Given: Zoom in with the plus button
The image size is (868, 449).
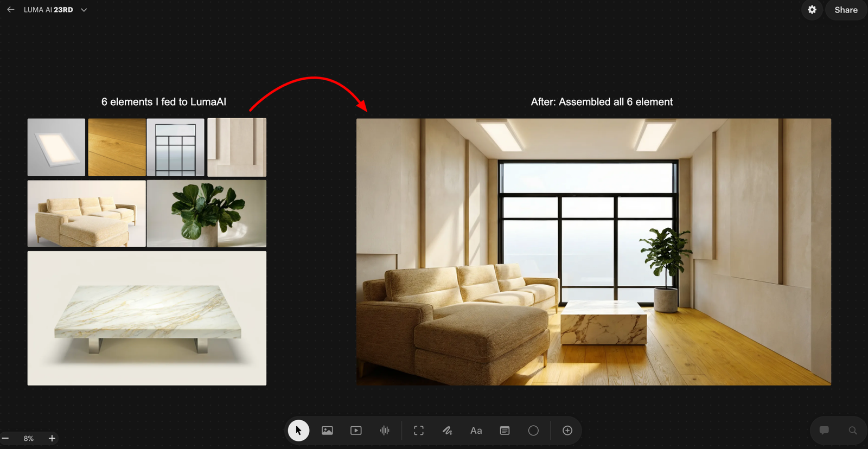Looking at the screenshot, I should click(x=52, y=438).
